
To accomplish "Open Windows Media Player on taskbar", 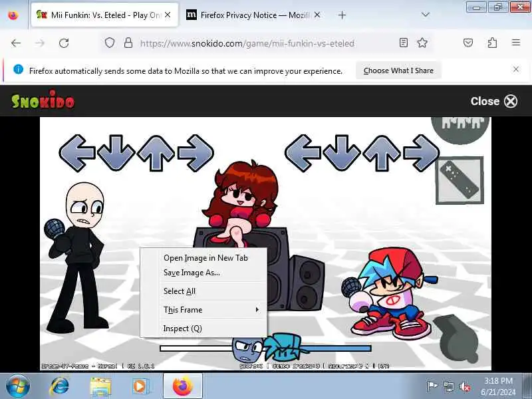I will (x=140, y=386).
